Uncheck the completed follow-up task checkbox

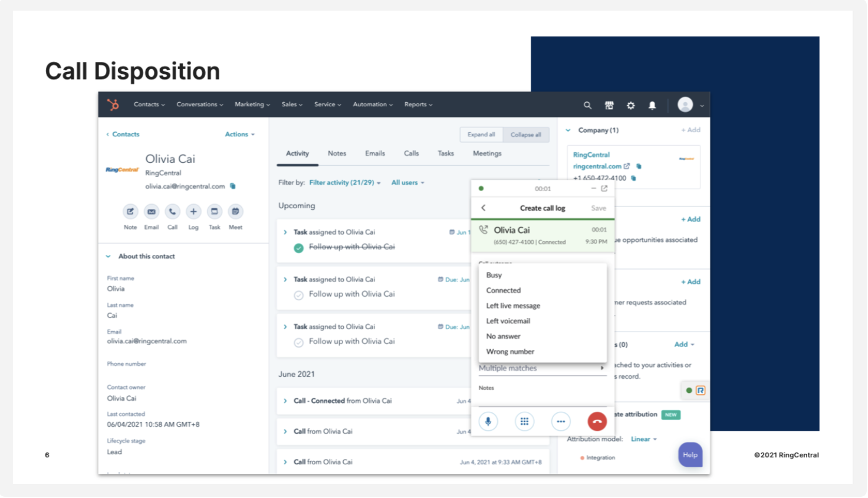click(299, 248)
